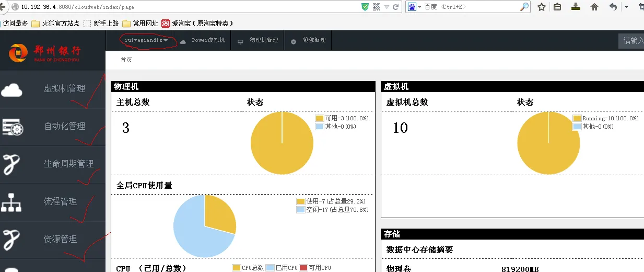
Task: Click the 百度 search input box
Action: (x=471, y=7)
